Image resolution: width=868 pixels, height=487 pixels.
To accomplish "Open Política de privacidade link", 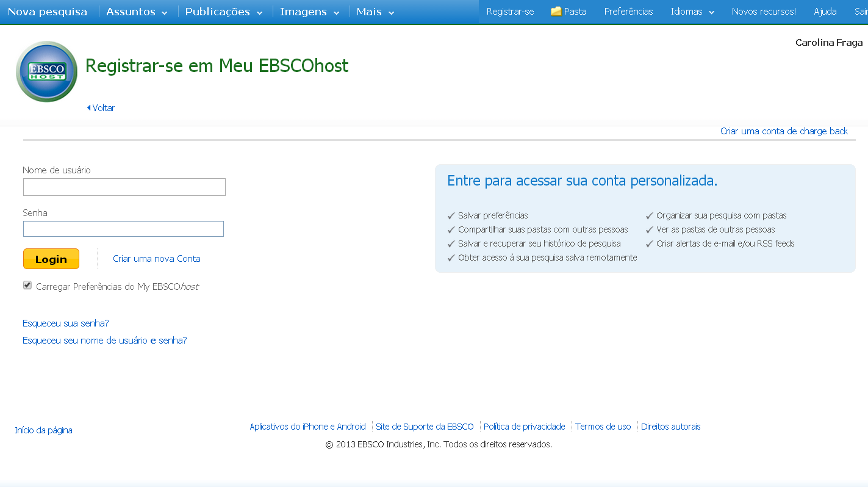I will point(525,427).
